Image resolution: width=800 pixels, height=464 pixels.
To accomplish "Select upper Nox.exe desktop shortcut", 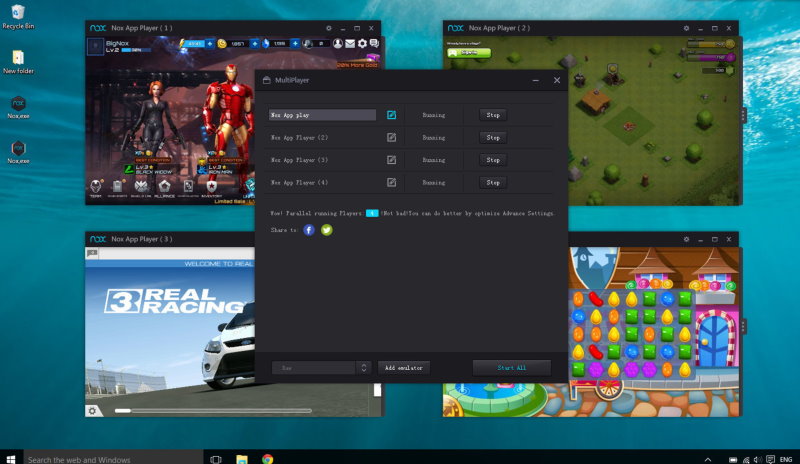I will pos(18,107).
